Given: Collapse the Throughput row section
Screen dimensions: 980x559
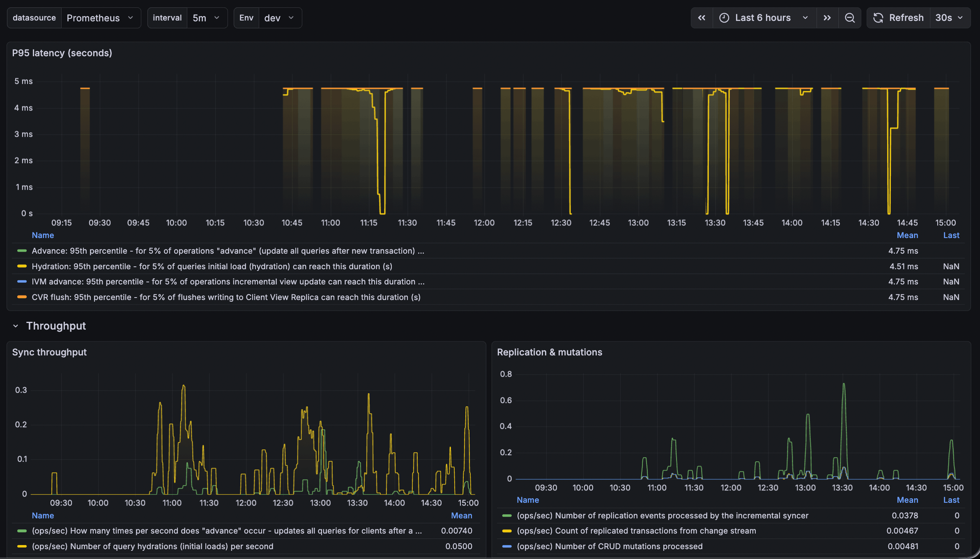Looking at the screenshot, I should pos(16,326).
